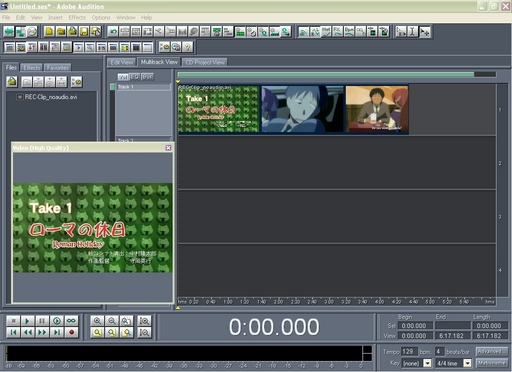Click the Metronome button
This screenshot has height=372, width=512.
(x=491, y=363)
